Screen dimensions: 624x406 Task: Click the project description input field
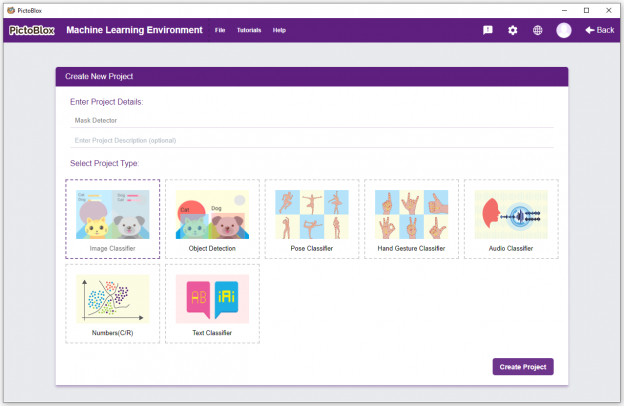click(312, 141)
